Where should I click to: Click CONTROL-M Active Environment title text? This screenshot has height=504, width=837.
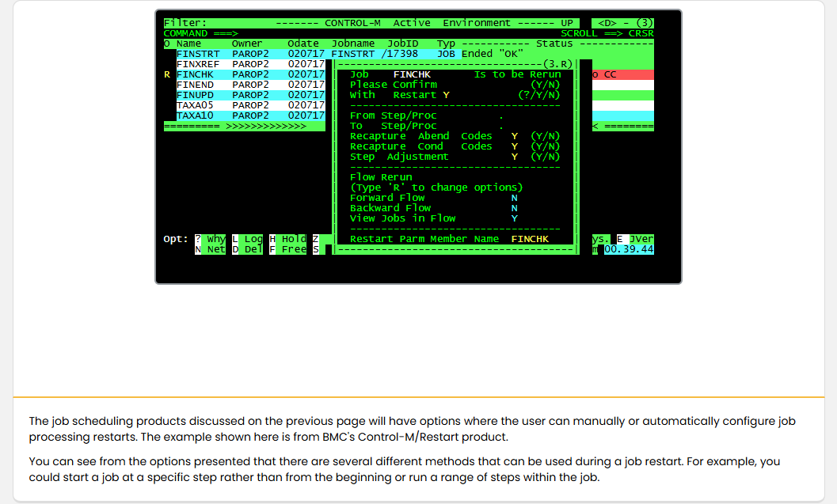(417, 23)
